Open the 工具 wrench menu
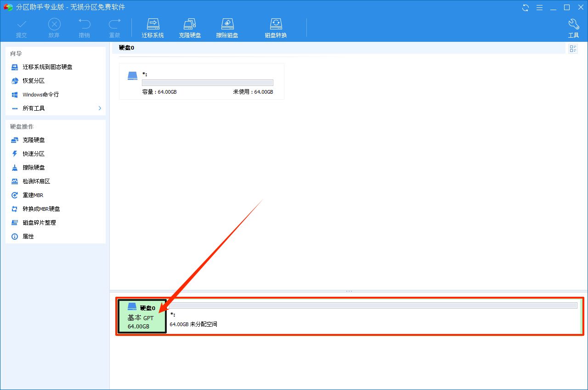The height and width of the screenshot is (390, 588). point(573,28)
